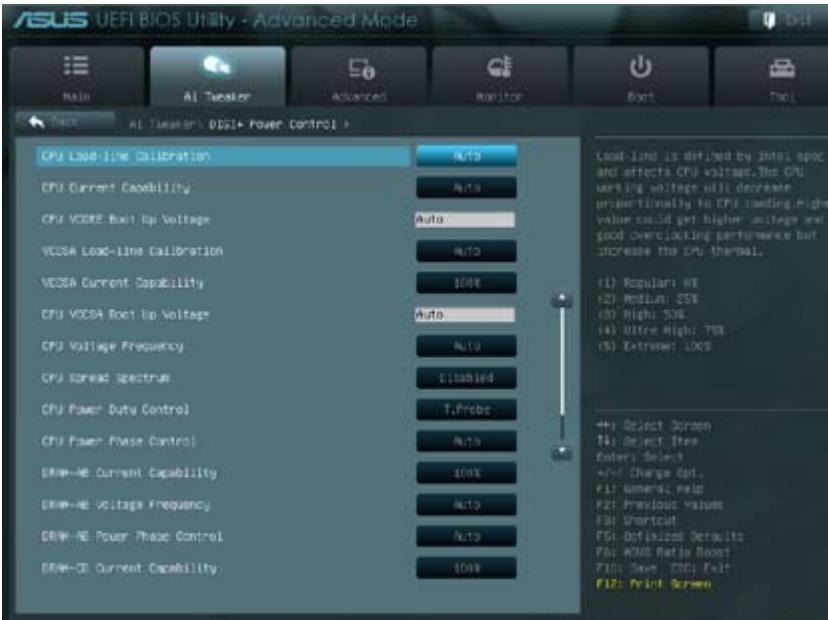Open the Boot tab
The width and height of the screenshot is (828, 620).
coord(641,76)
